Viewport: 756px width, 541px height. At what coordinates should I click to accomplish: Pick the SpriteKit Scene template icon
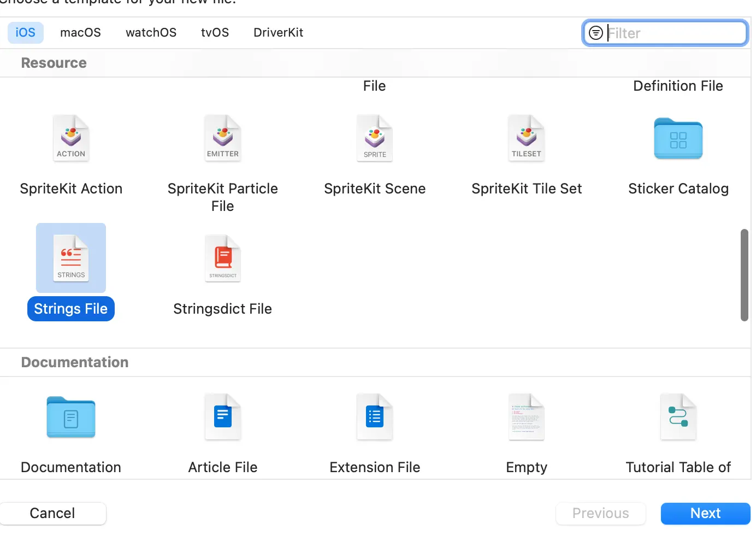(375, 138)
